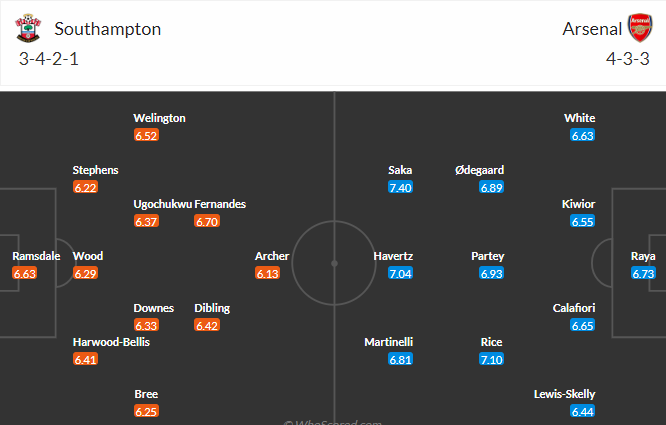Select Rice's 7.10 rating badge

click(491, 359)
